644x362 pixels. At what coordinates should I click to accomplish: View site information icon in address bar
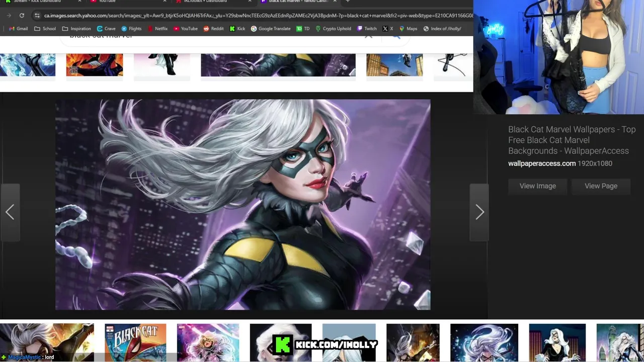tap(37, 16)
